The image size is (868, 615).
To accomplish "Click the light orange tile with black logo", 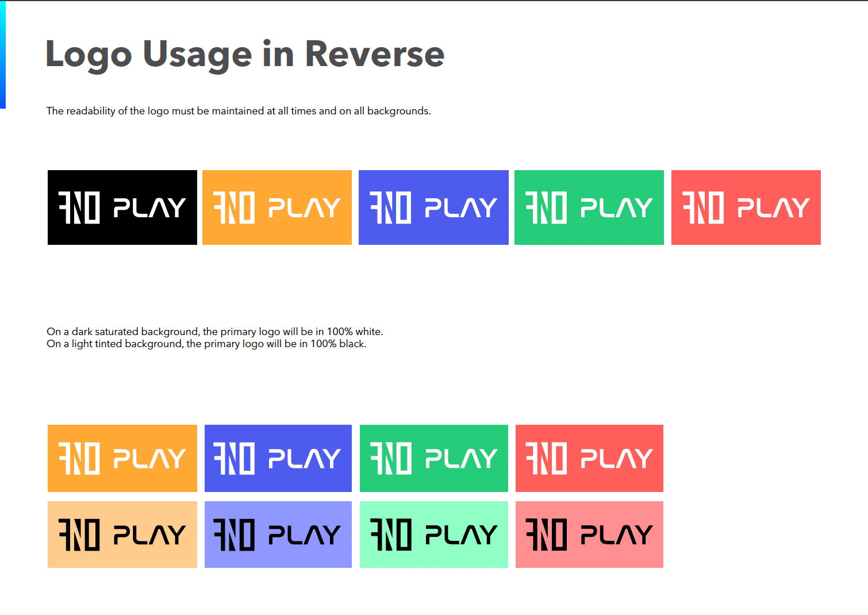I will pyautogui.click(x=122, y=535).
